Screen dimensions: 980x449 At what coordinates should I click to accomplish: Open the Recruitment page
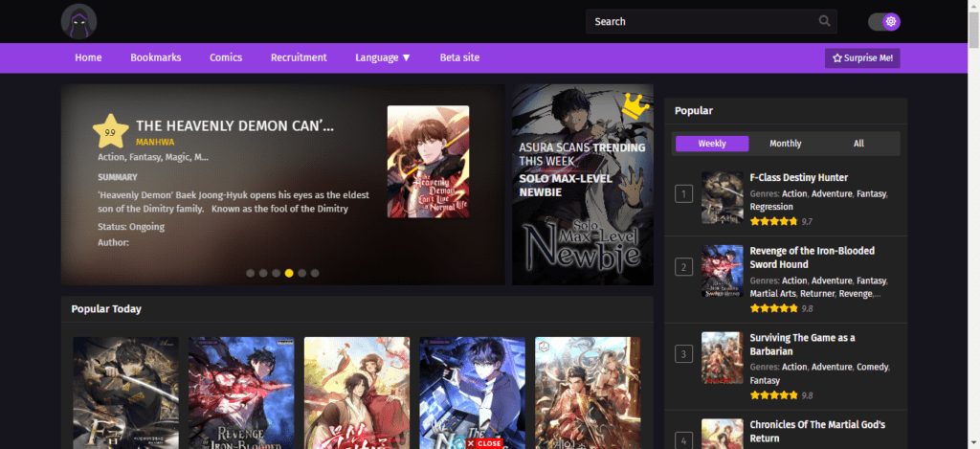click(x=299, y=57)
